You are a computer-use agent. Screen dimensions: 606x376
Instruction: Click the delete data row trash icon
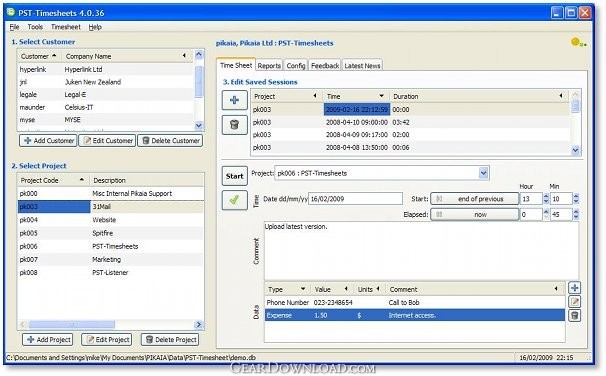coord(574,316)
